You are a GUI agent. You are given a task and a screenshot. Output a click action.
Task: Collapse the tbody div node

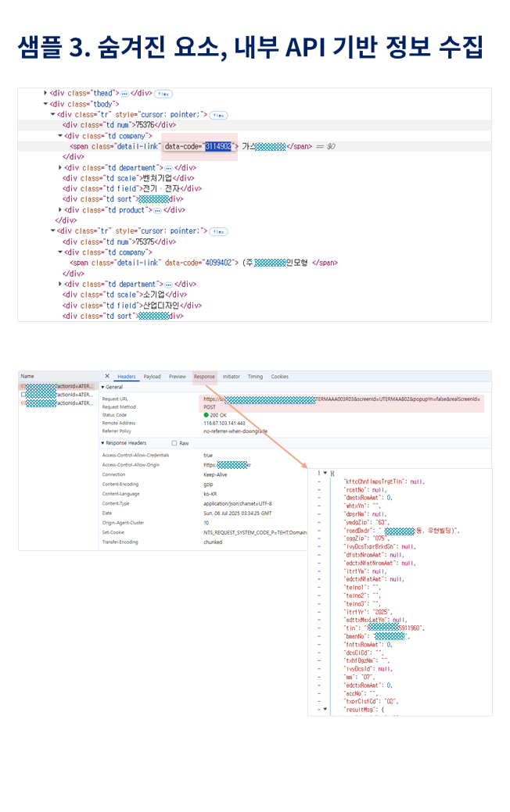coord(45,104)
